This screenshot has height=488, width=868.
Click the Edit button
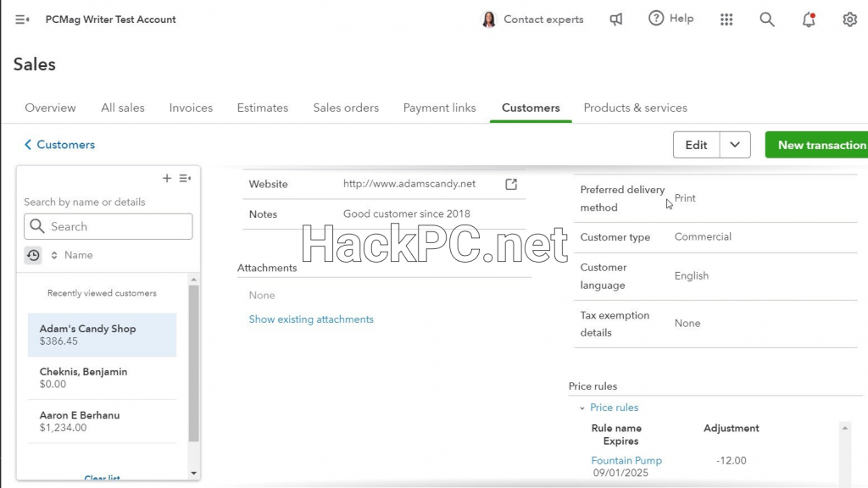[x=697, y=145]
